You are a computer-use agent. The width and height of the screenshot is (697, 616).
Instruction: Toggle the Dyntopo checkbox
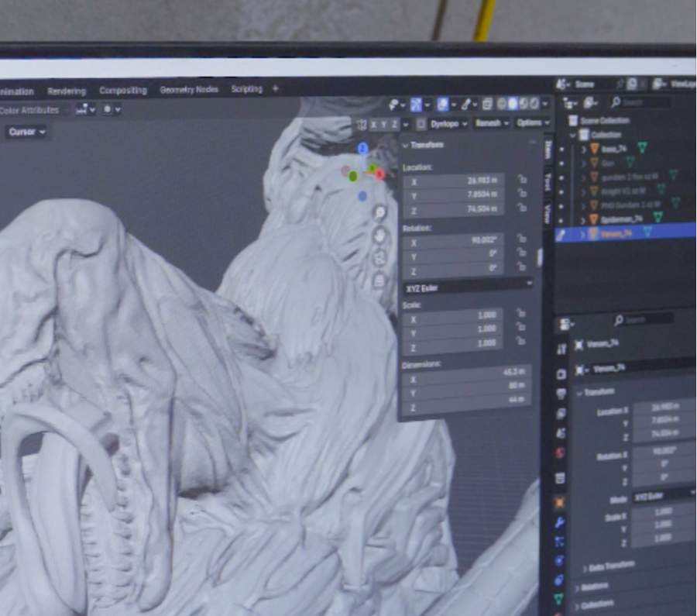[421, 123]
